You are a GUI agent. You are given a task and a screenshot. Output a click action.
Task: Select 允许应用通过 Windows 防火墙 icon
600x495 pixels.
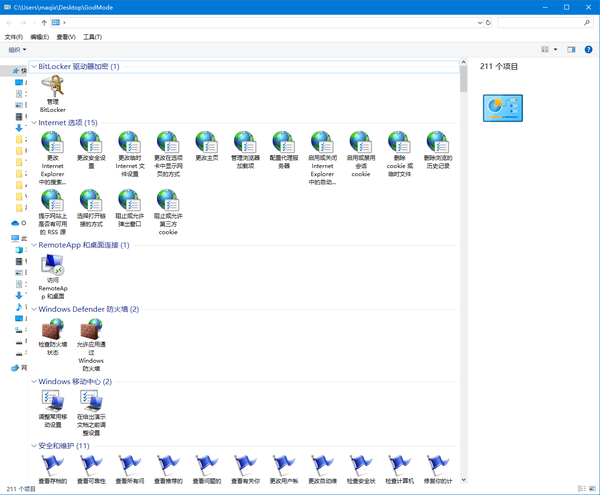(x=91, y=345)
